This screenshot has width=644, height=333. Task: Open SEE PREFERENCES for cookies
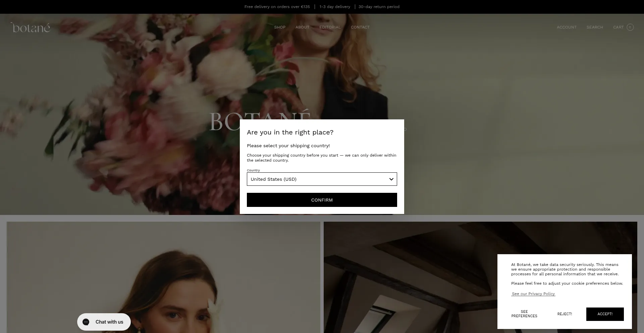tap(524, 314)
